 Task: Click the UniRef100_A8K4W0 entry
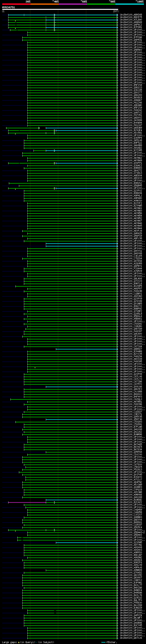tap(131, 105)
